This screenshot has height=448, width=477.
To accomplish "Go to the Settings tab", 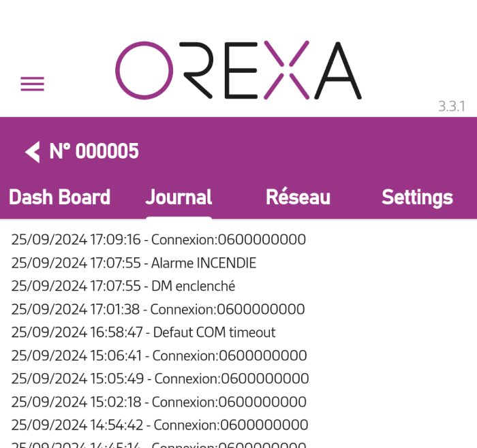I will click(x=417, y=197).
